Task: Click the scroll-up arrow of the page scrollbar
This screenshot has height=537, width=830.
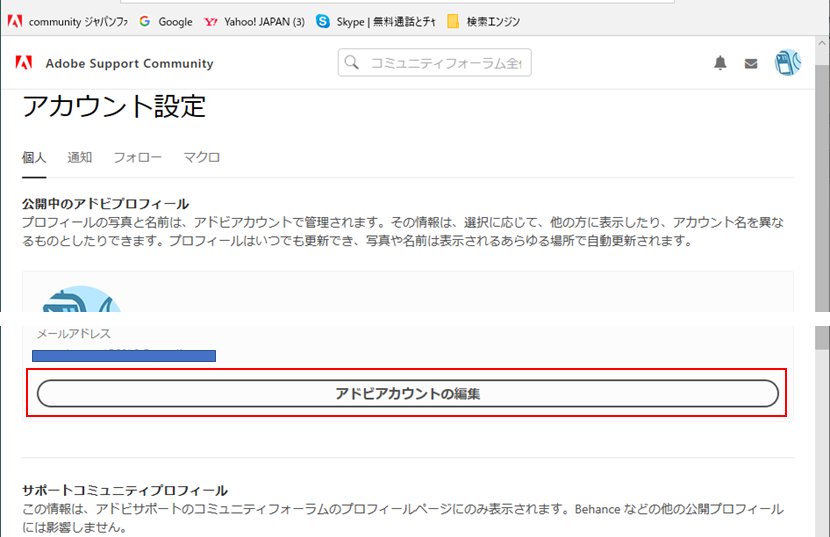Action: coord(822,43)
